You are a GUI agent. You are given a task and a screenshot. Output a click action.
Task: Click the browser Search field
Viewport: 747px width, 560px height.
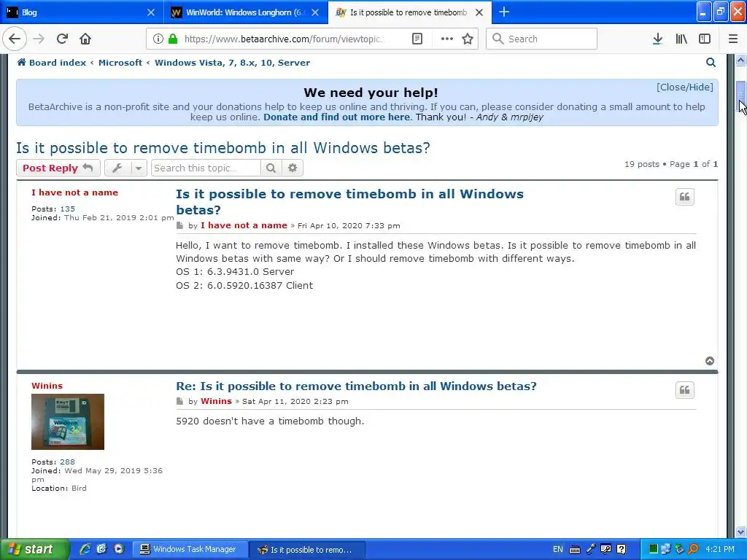tap(541, 39)
